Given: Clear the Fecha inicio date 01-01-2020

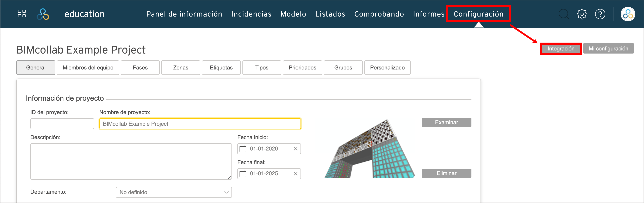Looking at the screenshot, I should pyautogui.click(x=296, y=149).
